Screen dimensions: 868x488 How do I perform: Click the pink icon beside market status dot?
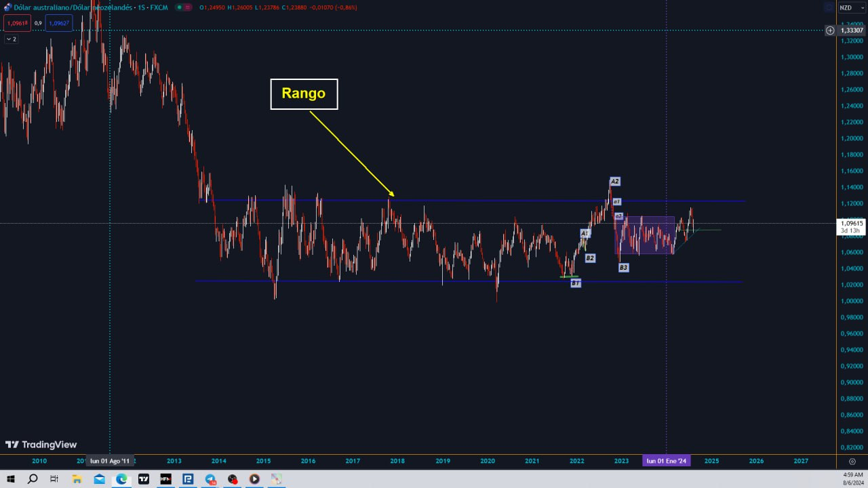click(189, 7)
